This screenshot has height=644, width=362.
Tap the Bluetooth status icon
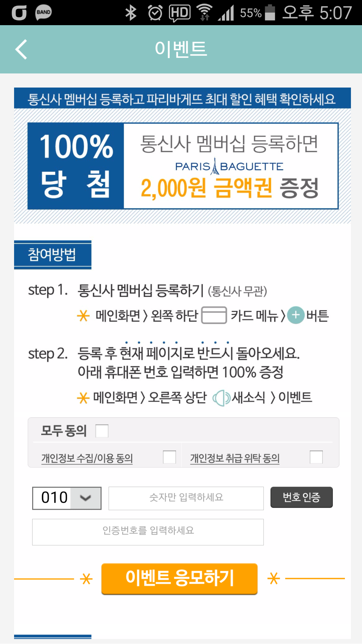click(131, 13)
